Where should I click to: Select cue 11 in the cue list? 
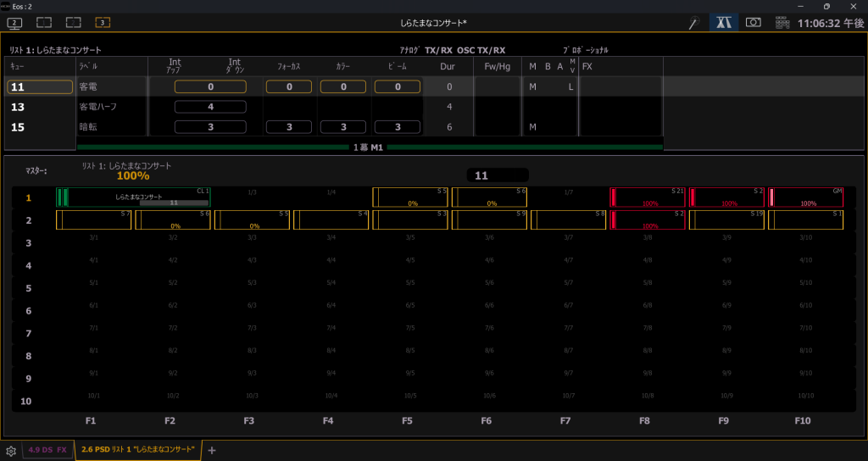[39, 87]
